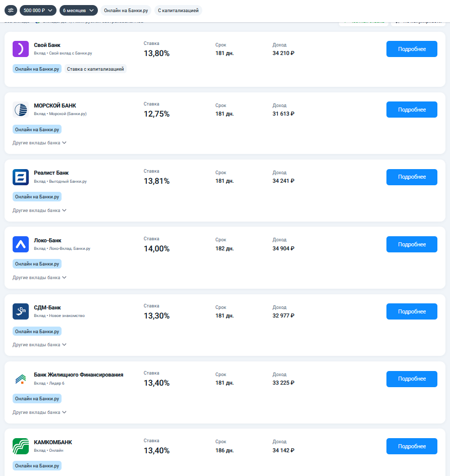This screenshot has width=450, height=476.
Task: Toggle the С капитализацией filter chip
Action: point(178,10)
